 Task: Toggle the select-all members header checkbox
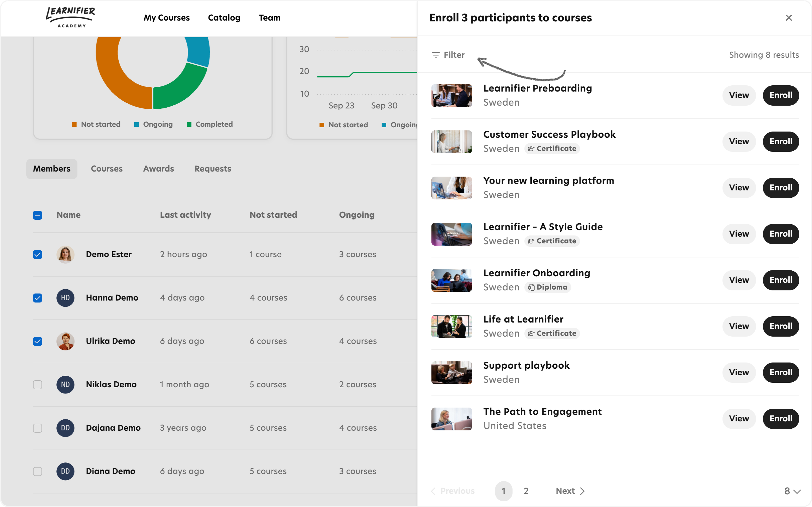click(37, 215)
